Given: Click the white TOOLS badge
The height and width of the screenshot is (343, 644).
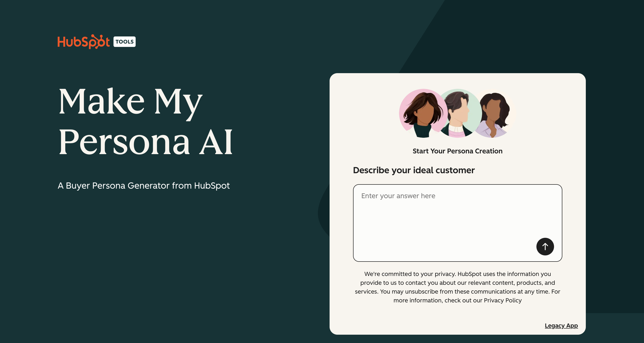Looking at the screenshot, I should click(124, 42).
